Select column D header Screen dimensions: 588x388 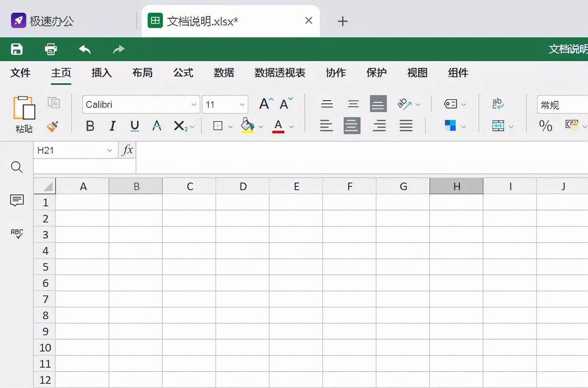pyautogui.click(x=243, y=186)
